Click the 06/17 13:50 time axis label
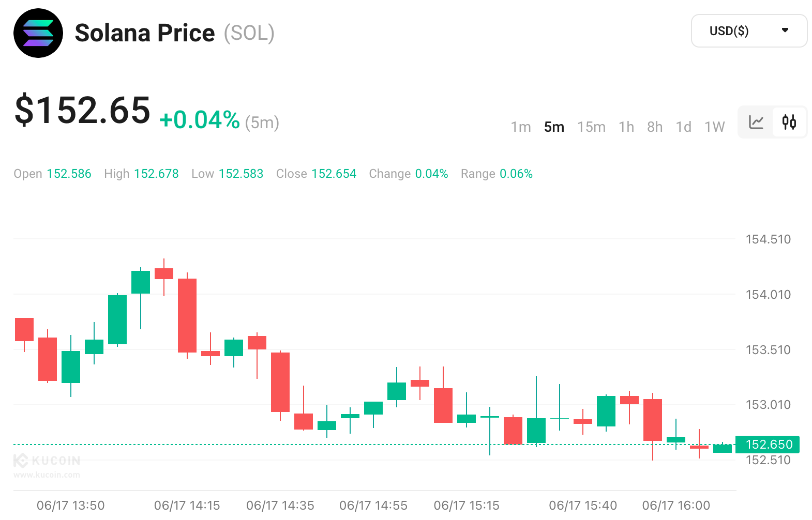812x520 pixels. (x=70, y=506)
